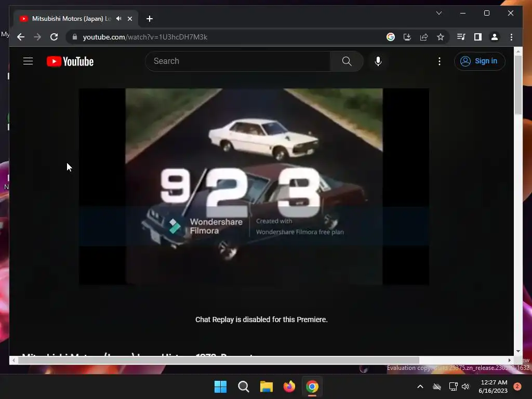This screenshot has height=399, width=532.
Task: Toggle Chrome side panel
Action: point(478,37)
